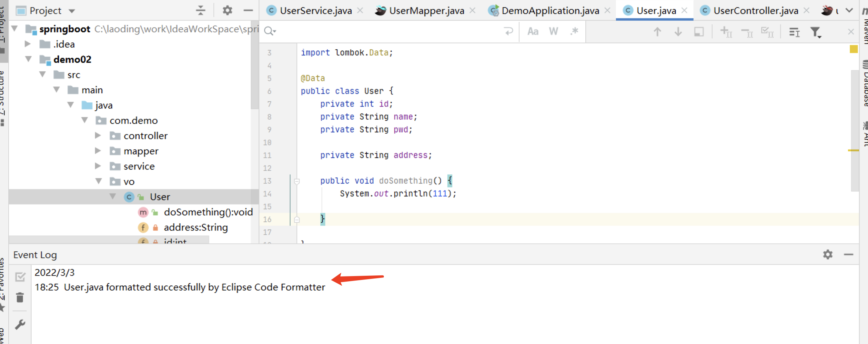Open Database tool window
The height and width of the screenshot is (344, 868).
tap(865, 83)
